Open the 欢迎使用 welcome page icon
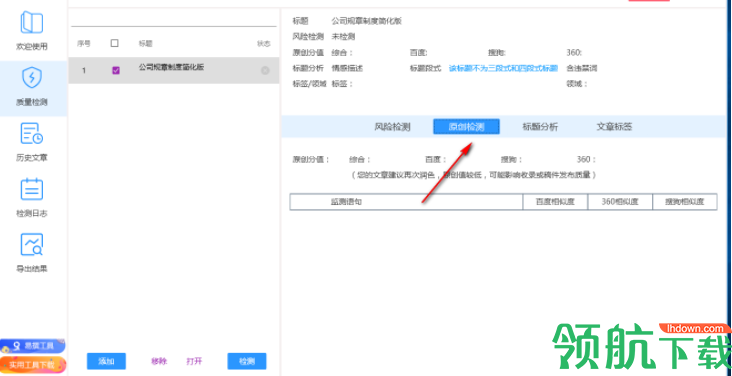Viewport: 732px width, 376px height. tap(32, 23)
